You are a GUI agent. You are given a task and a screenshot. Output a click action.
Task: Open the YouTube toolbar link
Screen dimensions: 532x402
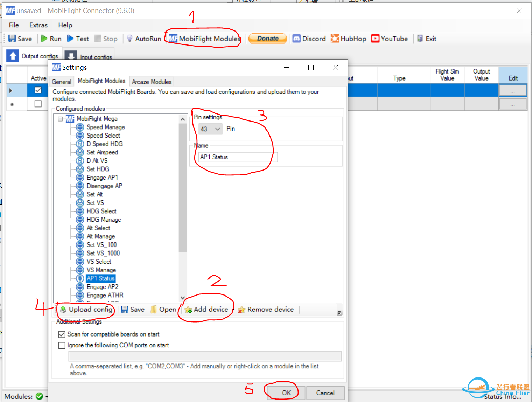[x=390, y=39]
